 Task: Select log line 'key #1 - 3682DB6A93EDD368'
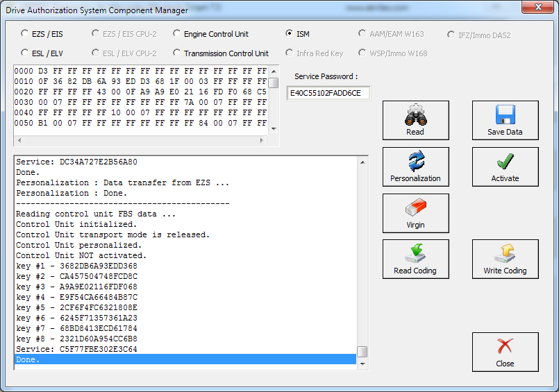click(185, 266)
